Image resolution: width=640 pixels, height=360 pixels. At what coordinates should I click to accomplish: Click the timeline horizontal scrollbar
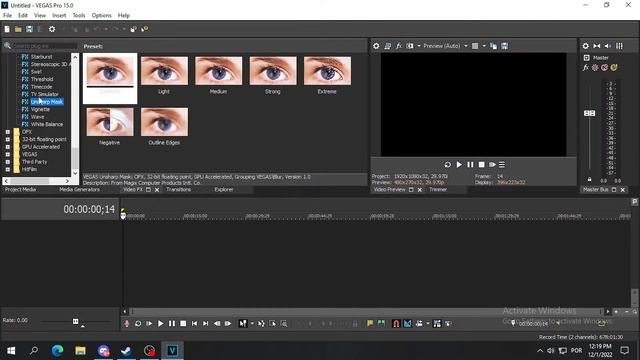366,312
